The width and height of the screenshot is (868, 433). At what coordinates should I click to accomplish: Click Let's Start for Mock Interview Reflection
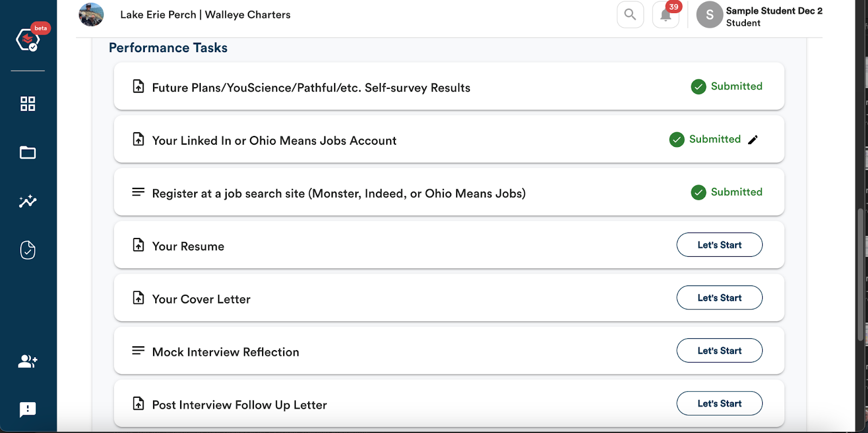tap(719, 351)
